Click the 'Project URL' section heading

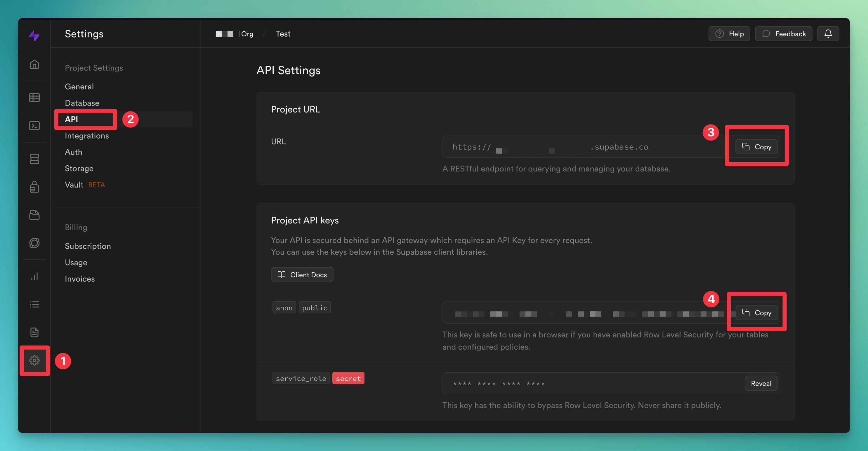click(x=296, y=109)
